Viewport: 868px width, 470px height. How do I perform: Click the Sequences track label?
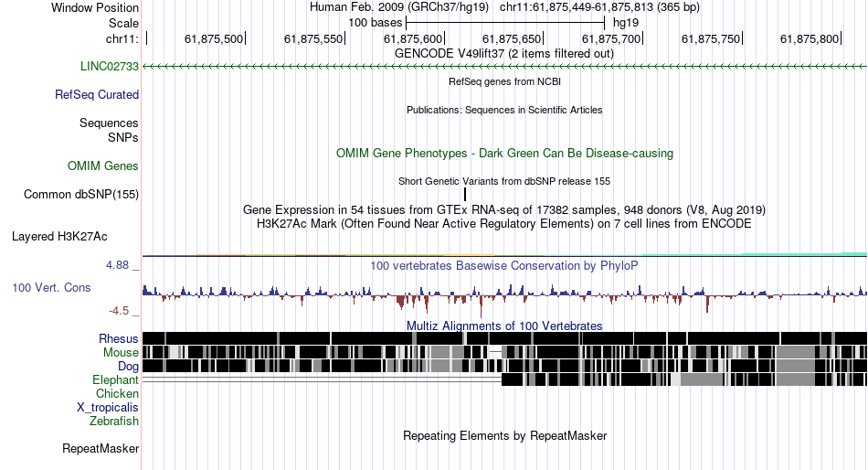[109, 123]
